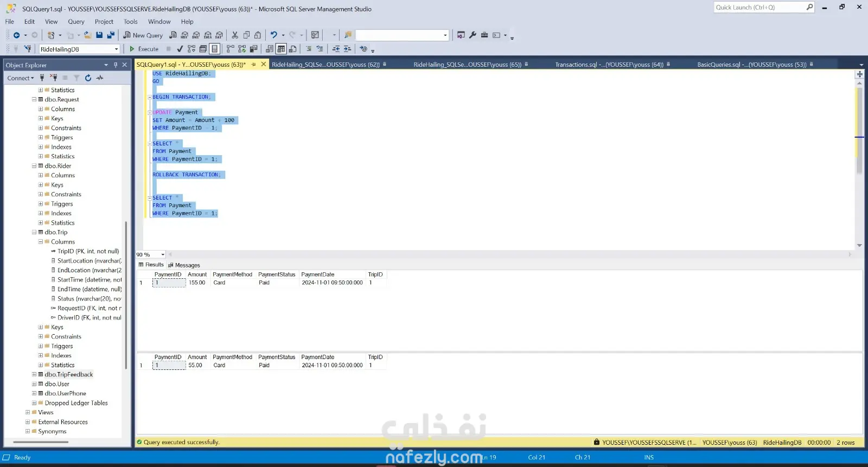Switch to the Messages tab
Viewport: 868px width, 467px height.
point(184,265)
